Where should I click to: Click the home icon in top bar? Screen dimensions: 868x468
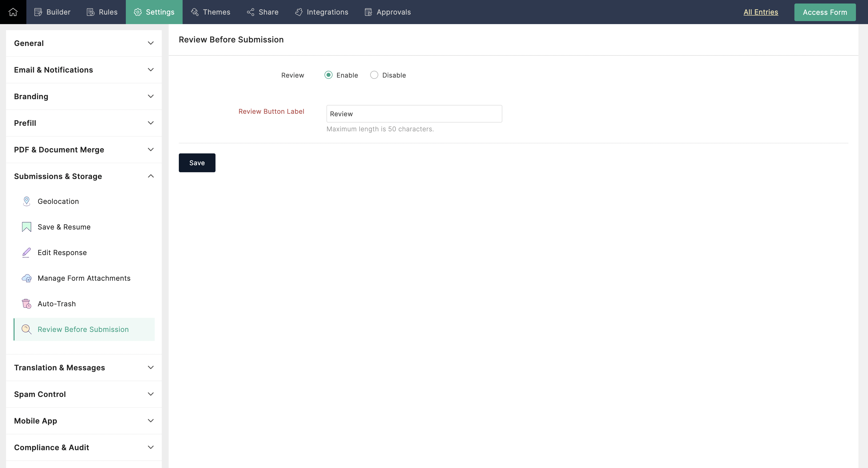click(x=13, y=12)
